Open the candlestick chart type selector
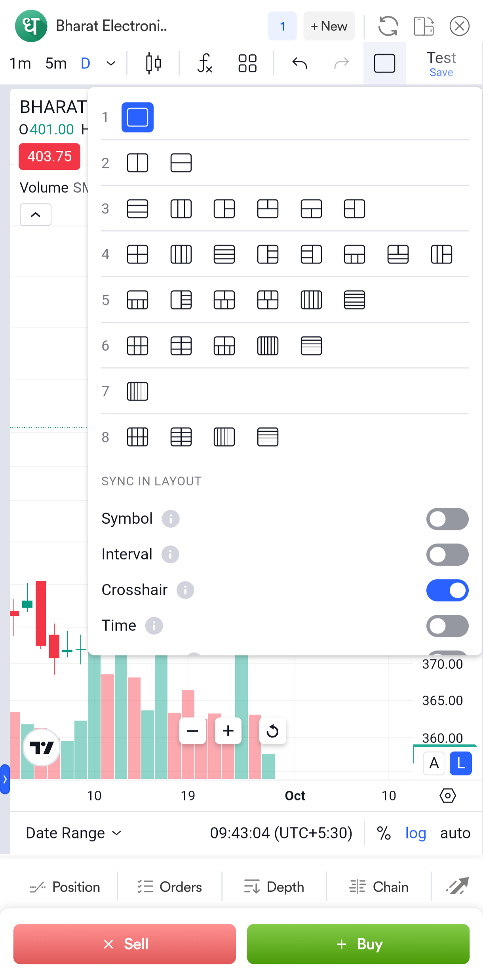 [x=153, y=63]
